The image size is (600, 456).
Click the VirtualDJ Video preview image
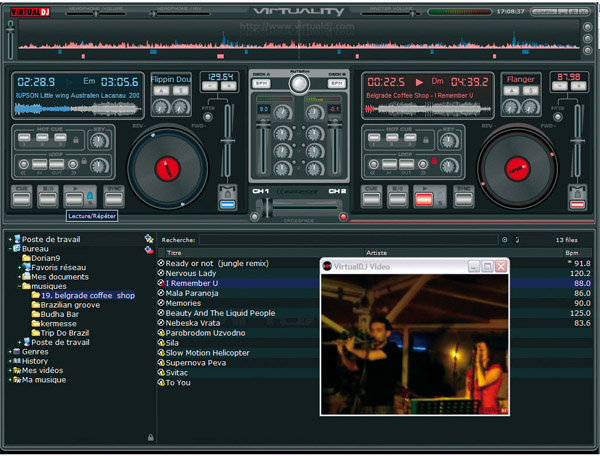(414, 344)
